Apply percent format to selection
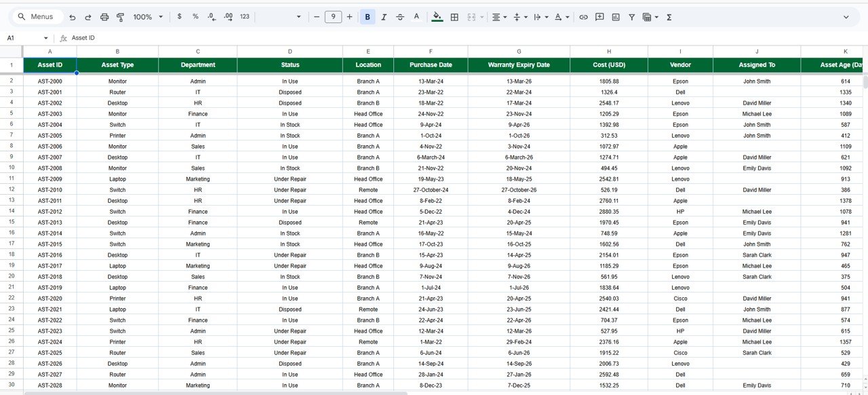868x395 pixels. pyautogui.click(x=195, y=17)
